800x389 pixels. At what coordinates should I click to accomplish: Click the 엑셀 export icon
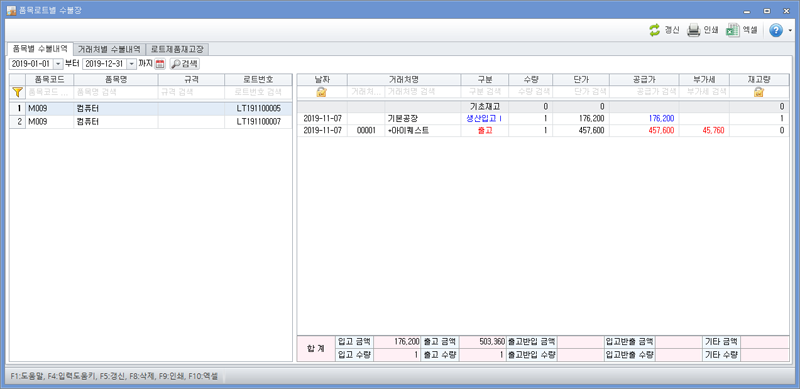coord(733,30)
